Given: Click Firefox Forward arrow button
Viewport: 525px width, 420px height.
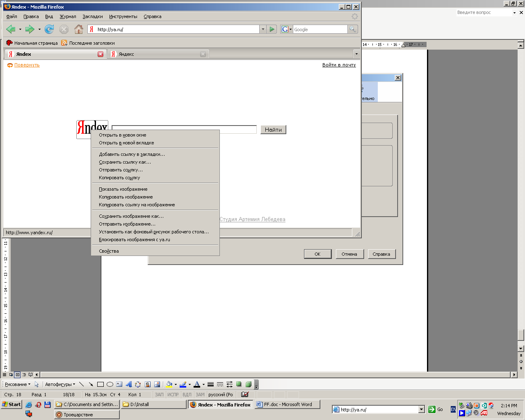Looking at the screenshot, I should tap(30, 29).
